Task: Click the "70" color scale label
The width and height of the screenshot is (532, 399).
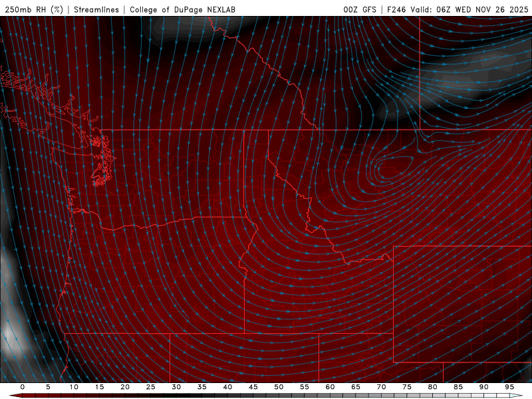Action: [x=381, y=387]
